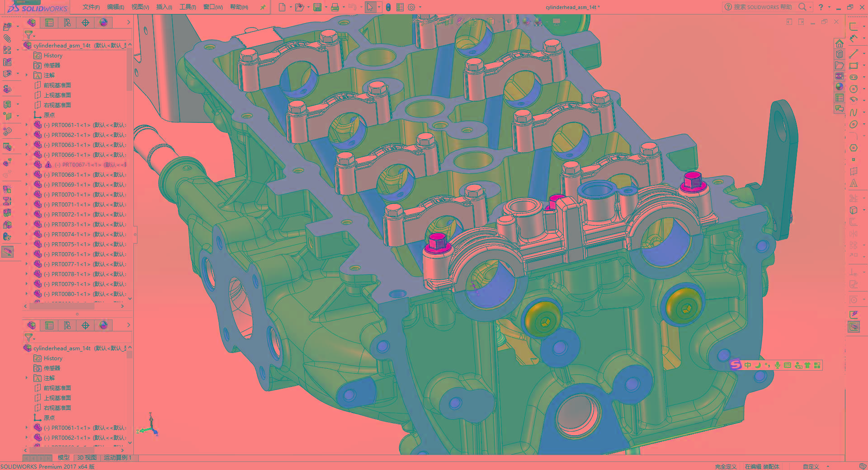The width and height of the screenshot is (868, 470).
Task: Toggle the IME microphone voice input
Action: [x=777, y=365]
